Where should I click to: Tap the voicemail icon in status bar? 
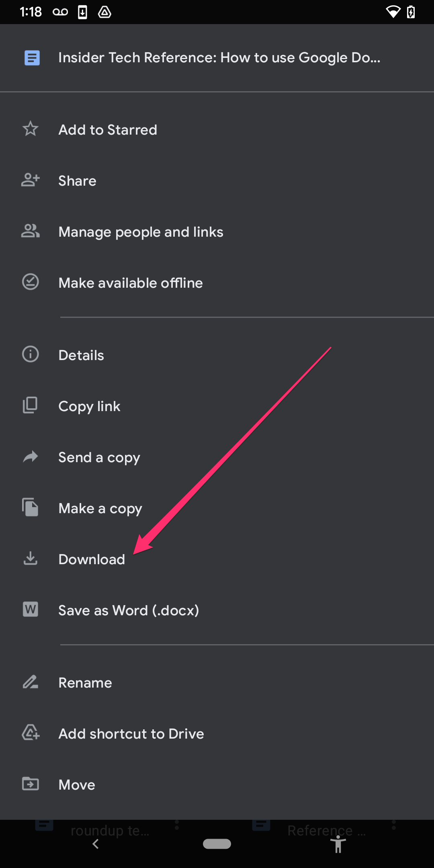pos(60,12)
